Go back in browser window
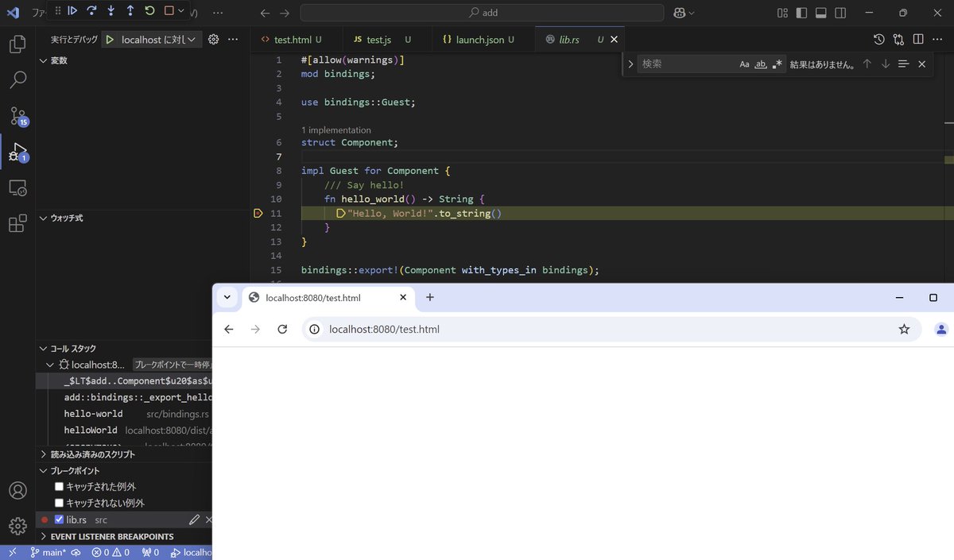 229,329
